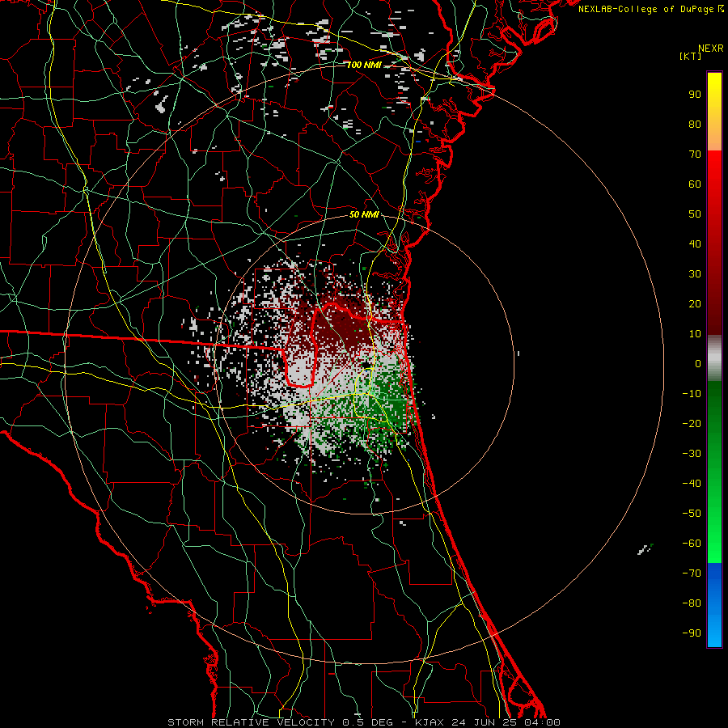Click the -70 value on velocity scale

point(692,574)
